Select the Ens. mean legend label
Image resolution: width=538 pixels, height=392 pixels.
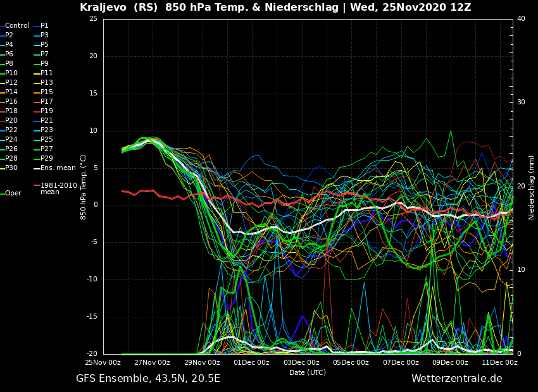pyautogui.click(x=58, y=168)
